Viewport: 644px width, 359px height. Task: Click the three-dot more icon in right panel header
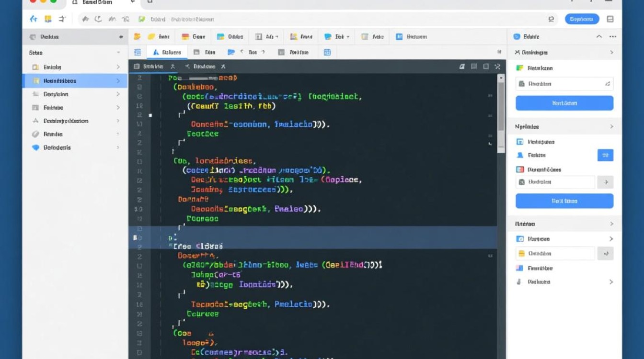point(612,36)
